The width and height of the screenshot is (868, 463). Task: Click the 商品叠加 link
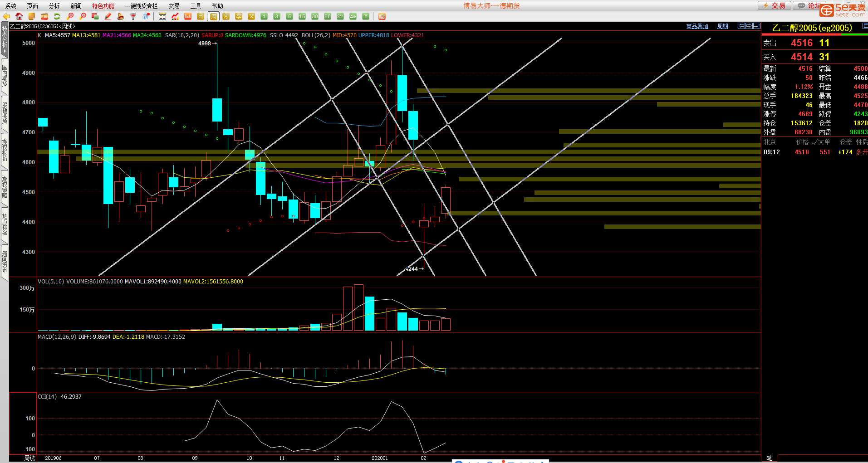coord(697,26)
